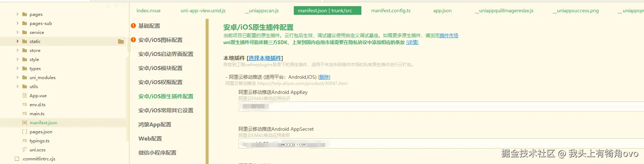
Task: Focus the Android AppKey input field
Action: pyautogui.click(x=441, y=107)
